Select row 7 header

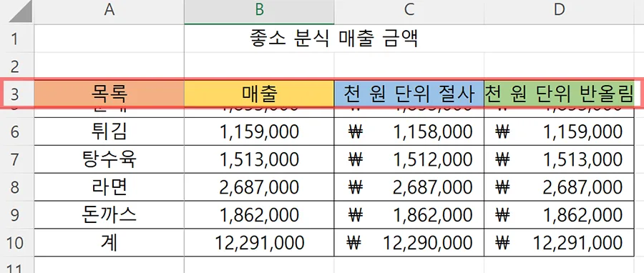pyautogui.click(x=16, y=159)
